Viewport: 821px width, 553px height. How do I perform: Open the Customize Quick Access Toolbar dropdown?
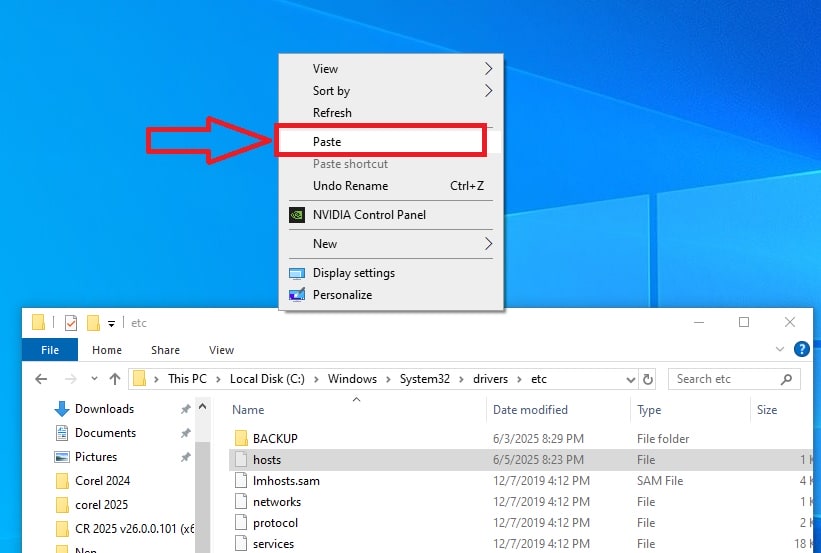coord(112,324)
